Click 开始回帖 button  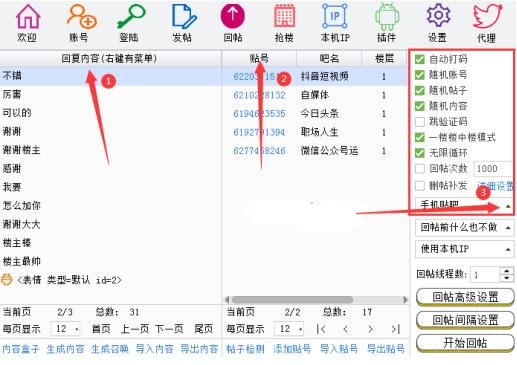[465, 343]
